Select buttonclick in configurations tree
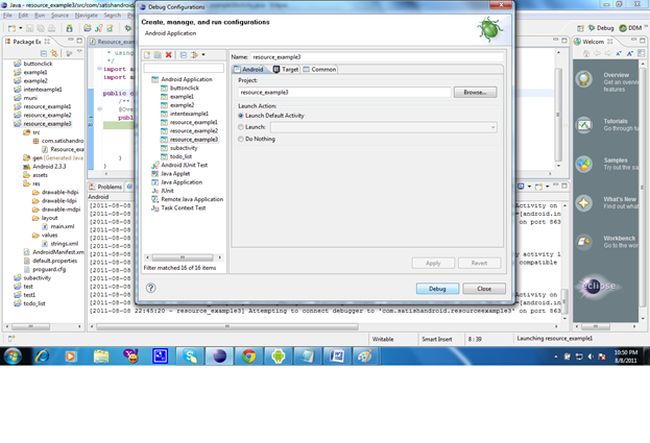650x443 pixels. click(184, 88)
